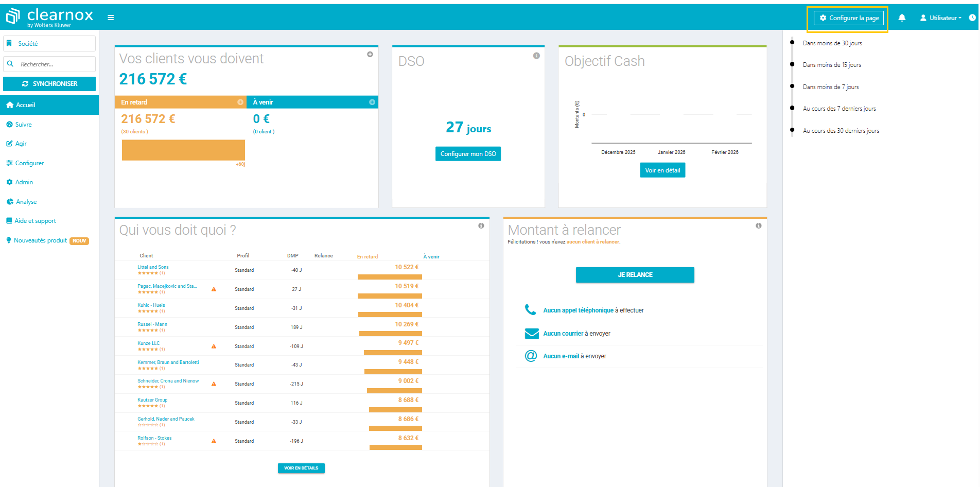Expand the Vos clients vous doivent card
The image size is (980, 487).
click(370, 54)
